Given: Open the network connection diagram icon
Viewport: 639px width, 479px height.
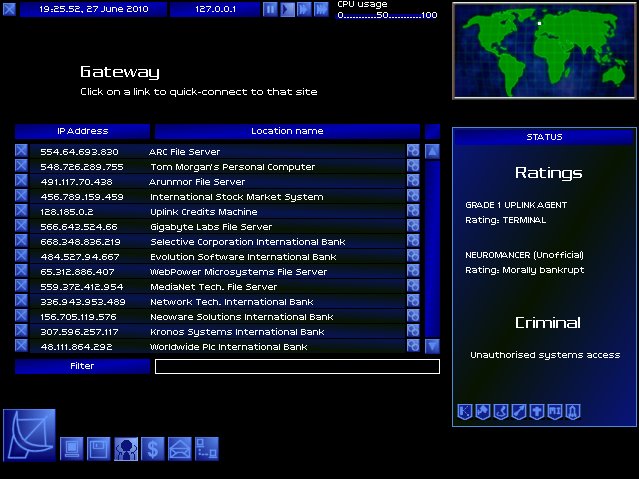Looking at the screenshot, I should pyautogui.click(x=207, y=449).
